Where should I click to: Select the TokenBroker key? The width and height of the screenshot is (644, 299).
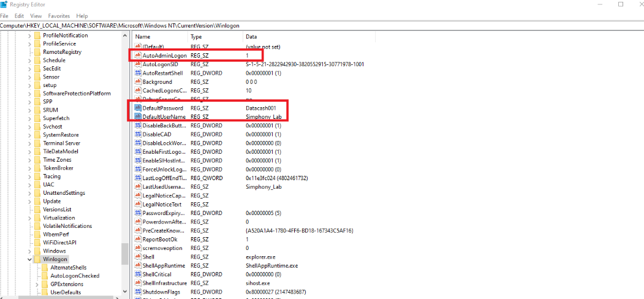click(x=58, y=168)
